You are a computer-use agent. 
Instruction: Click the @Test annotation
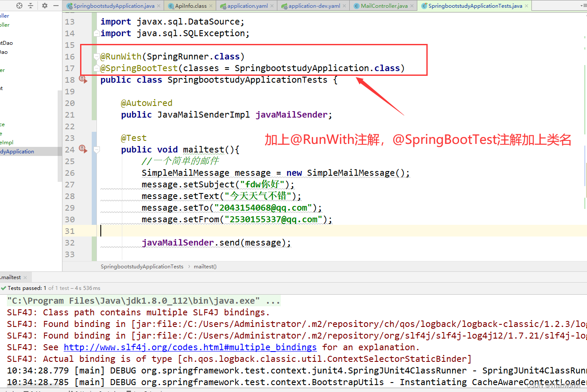[134, 138]
